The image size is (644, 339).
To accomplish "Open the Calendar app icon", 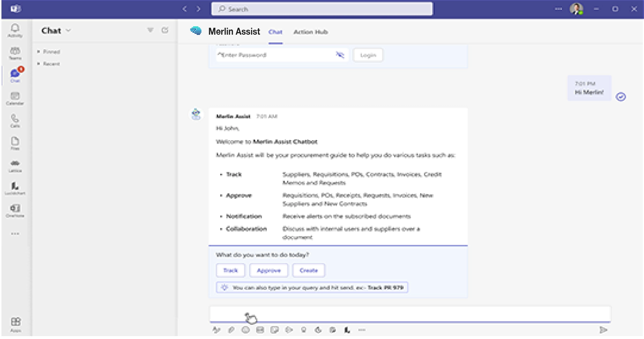I will tap(15, 98).
